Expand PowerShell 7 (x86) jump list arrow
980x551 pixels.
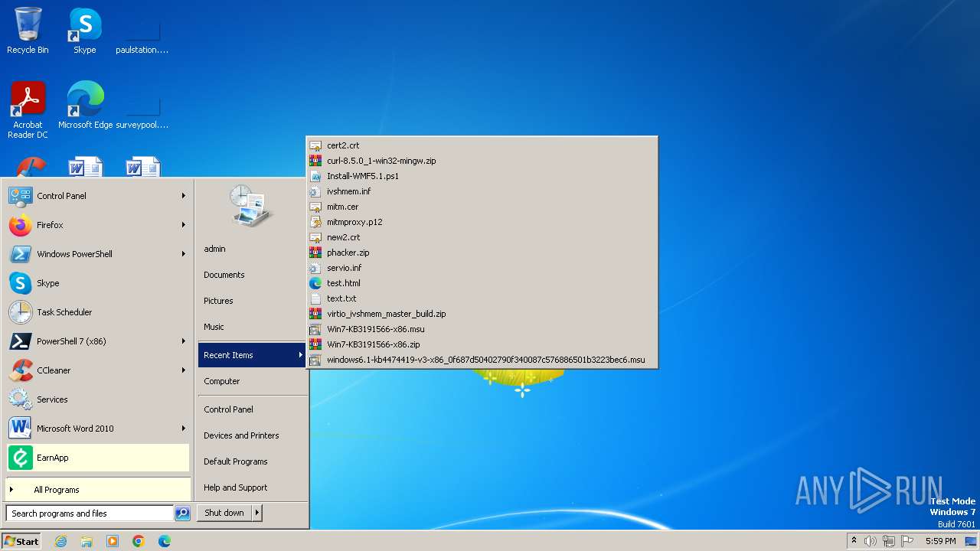click(184, 341)
